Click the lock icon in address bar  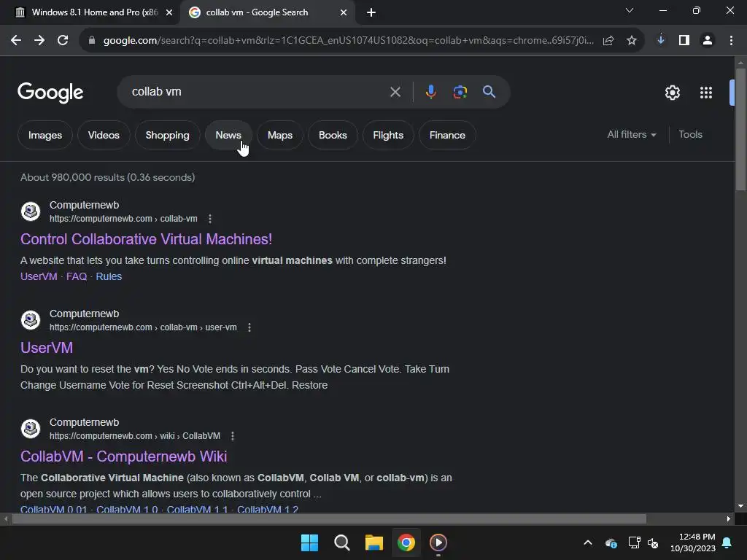click(x=92, y=41)
